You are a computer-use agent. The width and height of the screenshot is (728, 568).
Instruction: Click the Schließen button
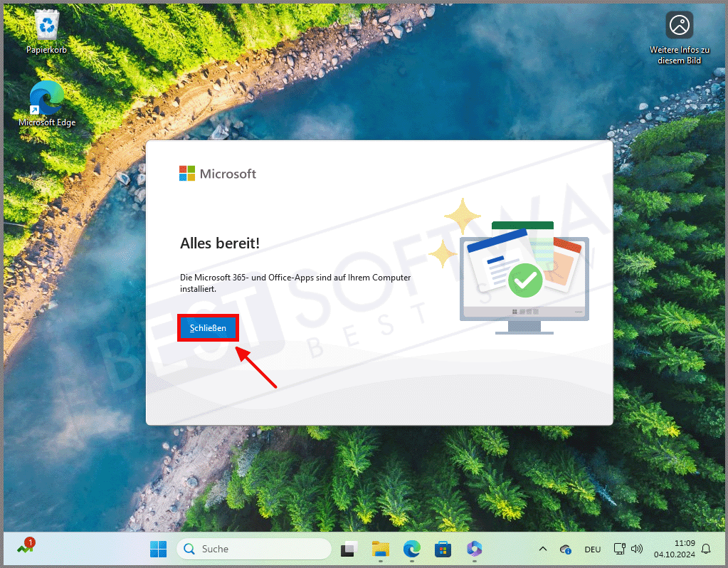208,328
